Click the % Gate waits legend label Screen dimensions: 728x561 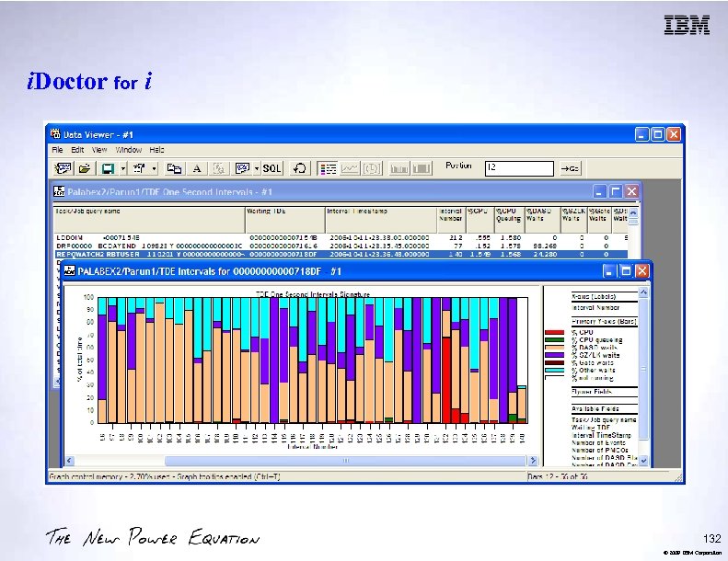593,363
